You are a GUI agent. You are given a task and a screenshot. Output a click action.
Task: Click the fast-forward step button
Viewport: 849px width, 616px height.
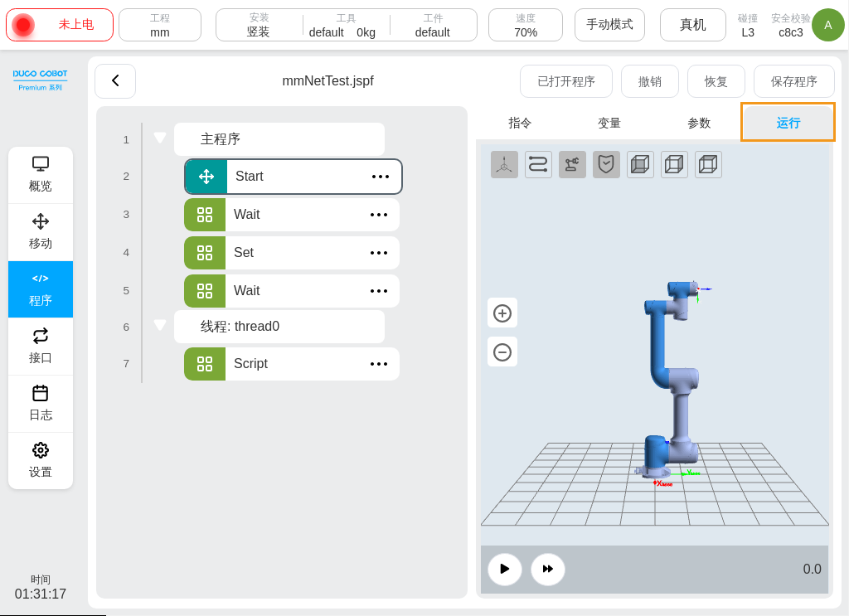[x=548, y=569]
